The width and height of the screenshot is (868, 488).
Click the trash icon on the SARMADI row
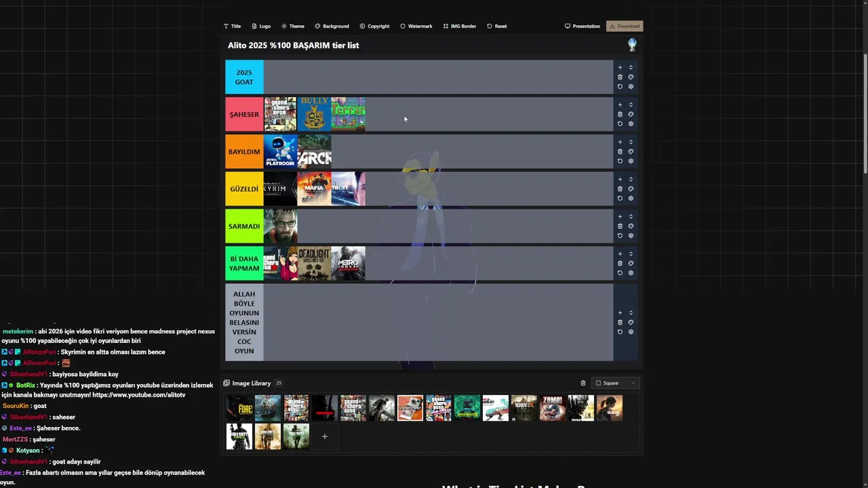tap(620, 226)
